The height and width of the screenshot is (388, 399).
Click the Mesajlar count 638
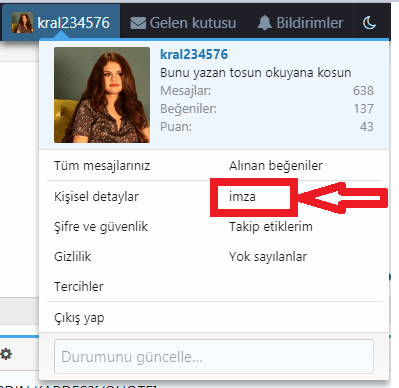pyautogui.click(x=363, y=91)
